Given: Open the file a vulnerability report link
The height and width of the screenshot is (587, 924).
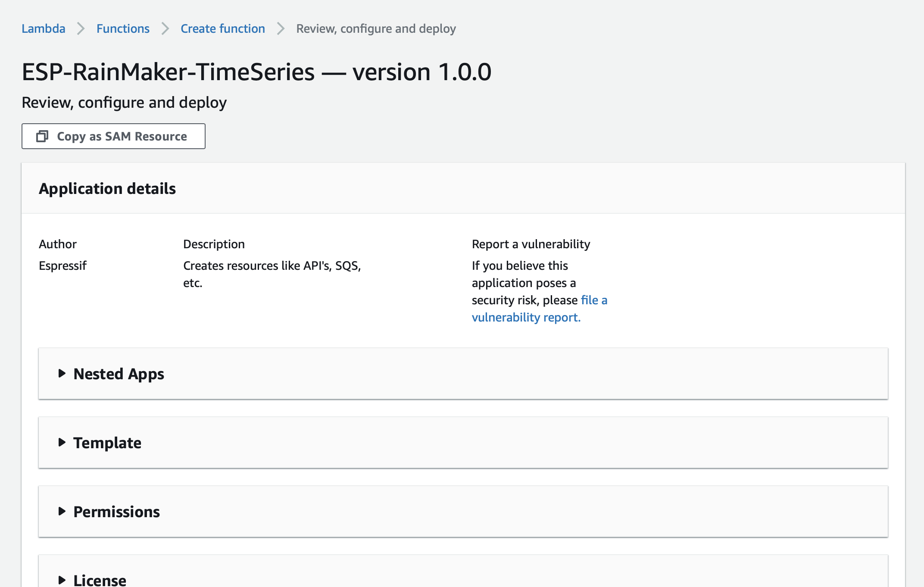Looking at the screenshot, I should (540, 309).
